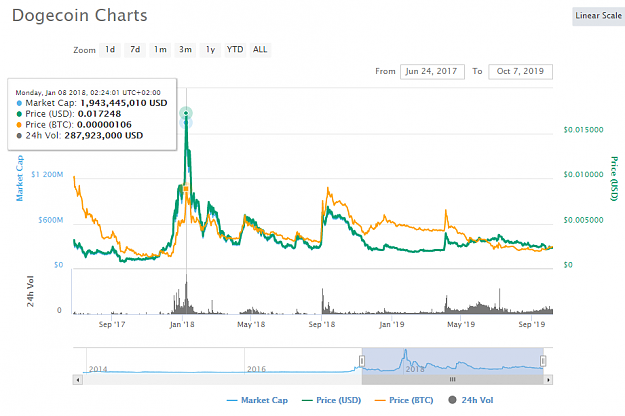
Task: Click tooltip Market Cap value 1,943,445,010 USD
Action: click(x=124, y=103)
